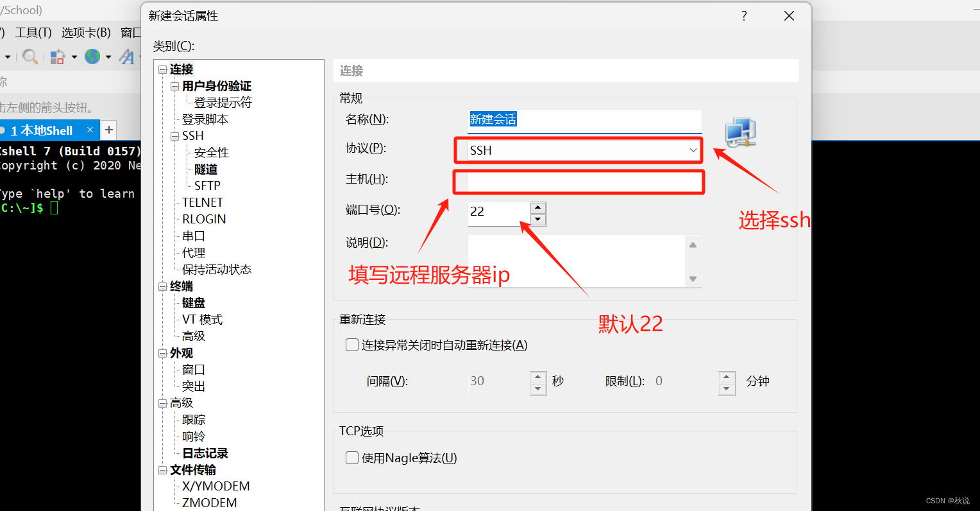Open the 工具(T) menu
Viewport: 980px width, 511px height.
coord(33,32)
